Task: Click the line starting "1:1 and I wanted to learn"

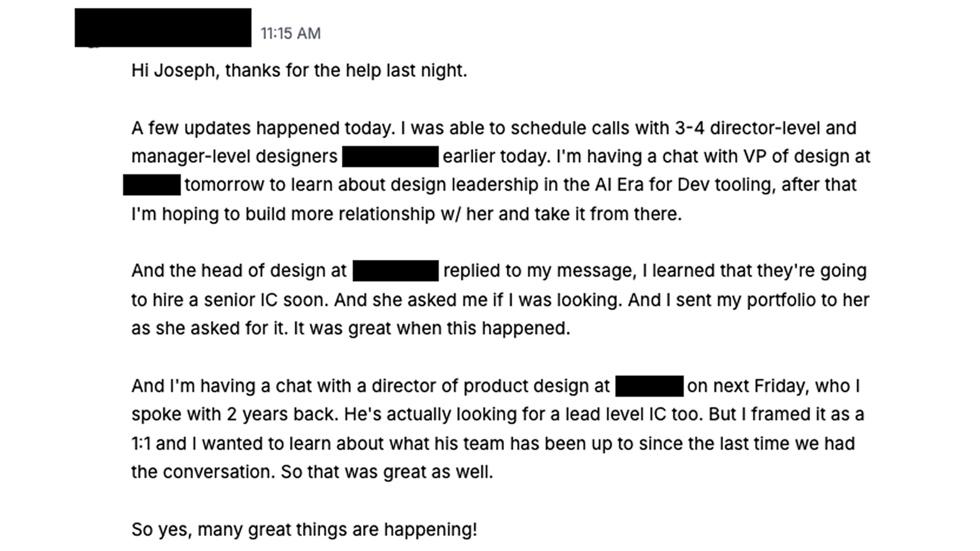Action: tap(493, 444)
